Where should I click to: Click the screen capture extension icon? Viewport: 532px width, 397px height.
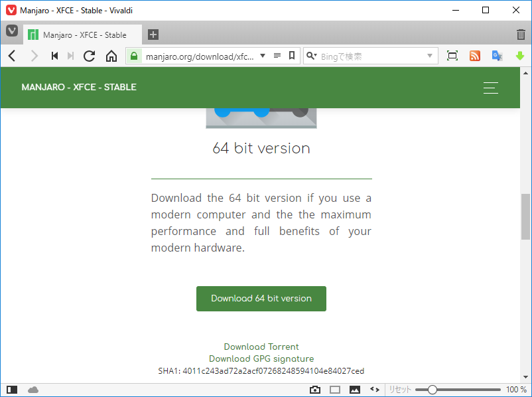[x=452, y=56]
